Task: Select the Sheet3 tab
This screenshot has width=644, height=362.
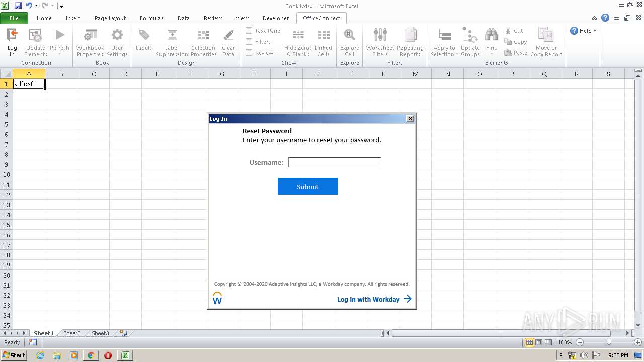Action: 100,333
